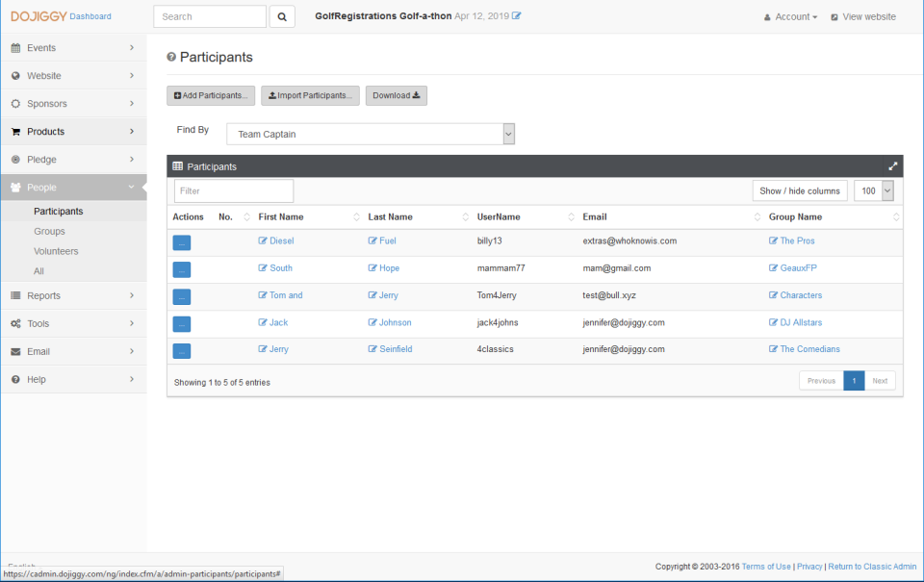924x582 pixels.
Task: Click the Website globe icon in sidebar
Action: click(16, 75)
